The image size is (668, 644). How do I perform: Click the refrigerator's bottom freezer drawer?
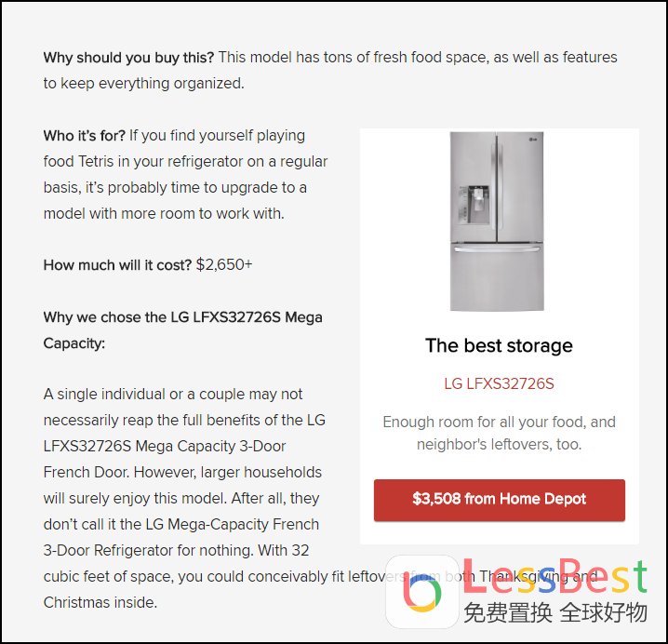pos(497,279)
